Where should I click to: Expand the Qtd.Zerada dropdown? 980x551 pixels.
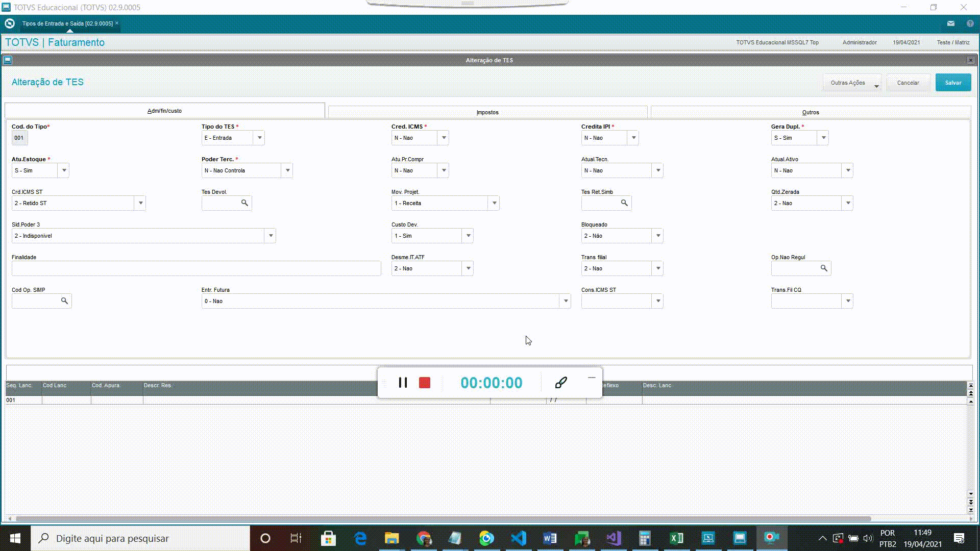click(848, 203)
